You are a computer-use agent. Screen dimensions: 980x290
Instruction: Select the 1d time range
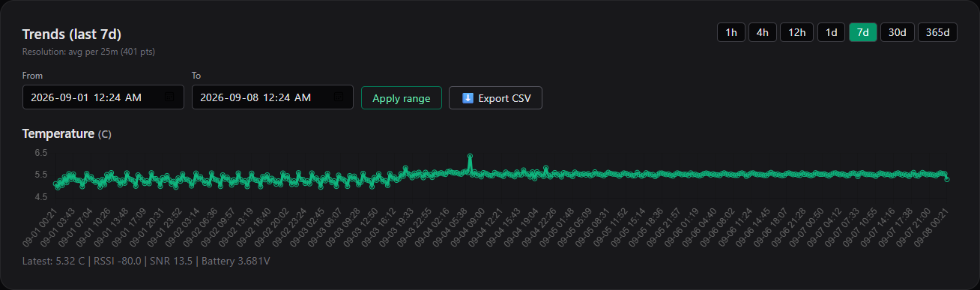point(831,32)
